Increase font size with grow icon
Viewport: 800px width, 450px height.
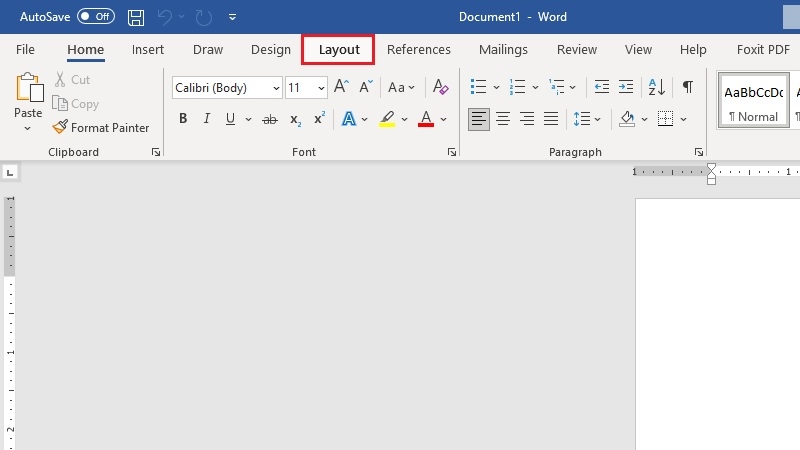(x=341, y=87)
